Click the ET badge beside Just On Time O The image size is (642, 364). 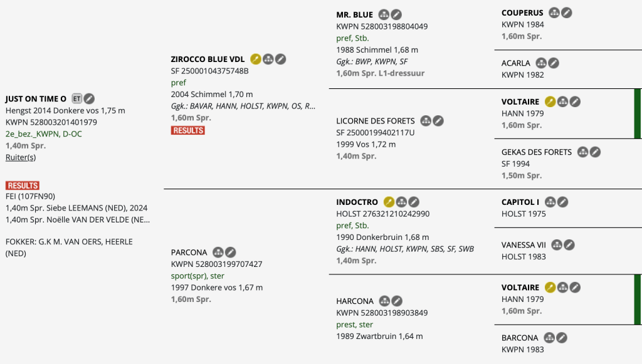[x=77, y=98]
